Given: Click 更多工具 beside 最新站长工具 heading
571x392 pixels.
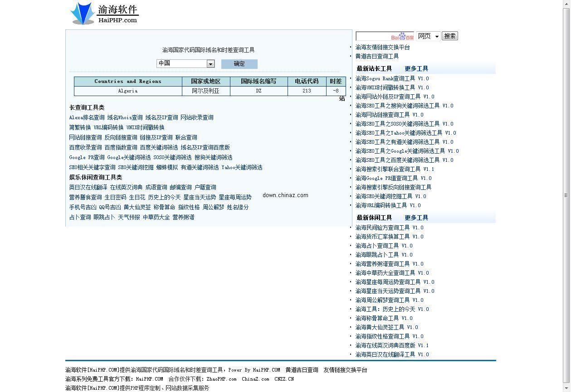Looking at the screenshot, I should [416, 68].
